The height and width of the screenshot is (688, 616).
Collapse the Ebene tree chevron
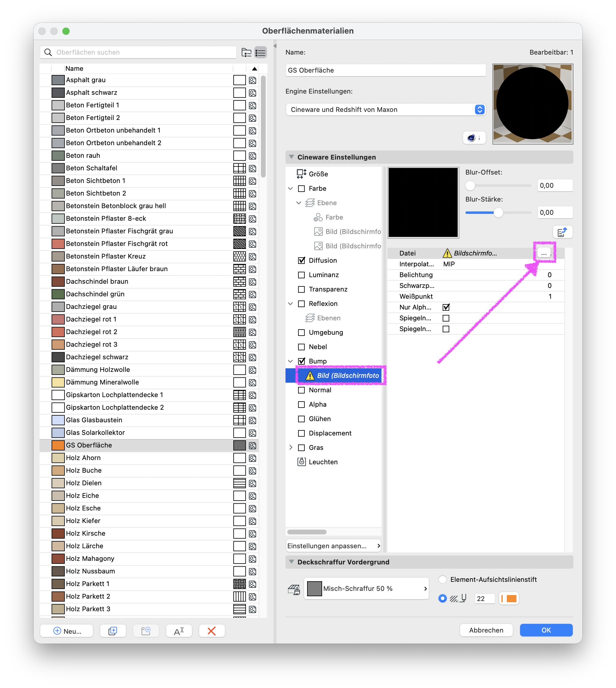298,203
